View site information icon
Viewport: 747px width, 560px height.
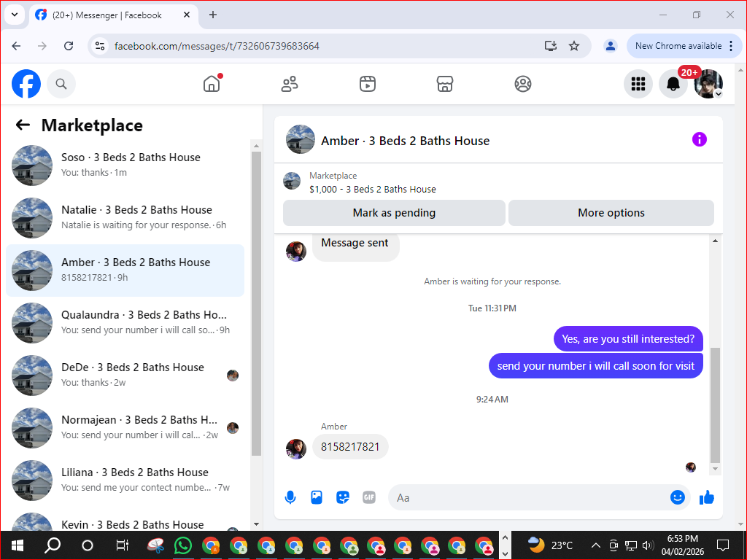[x=99, y=46]
